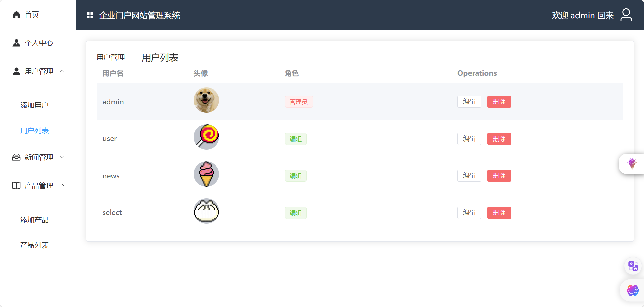Click the 新闻管理 menu label

(39, 157)
